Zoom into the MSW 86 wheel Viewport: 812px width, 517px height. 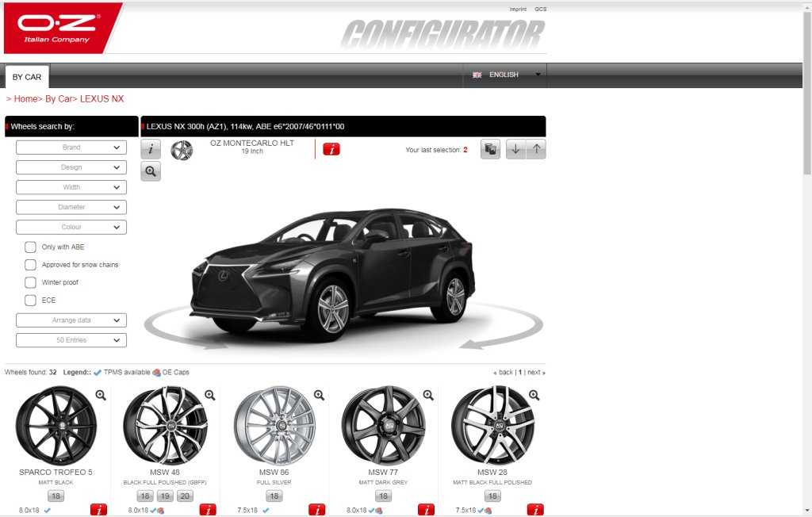(x=319, y=395)
